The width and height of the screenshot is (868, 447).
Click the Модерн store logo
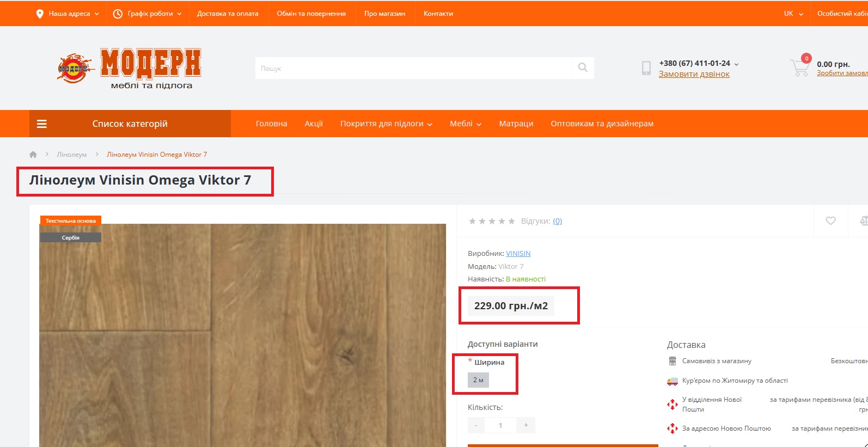(130, 68)
